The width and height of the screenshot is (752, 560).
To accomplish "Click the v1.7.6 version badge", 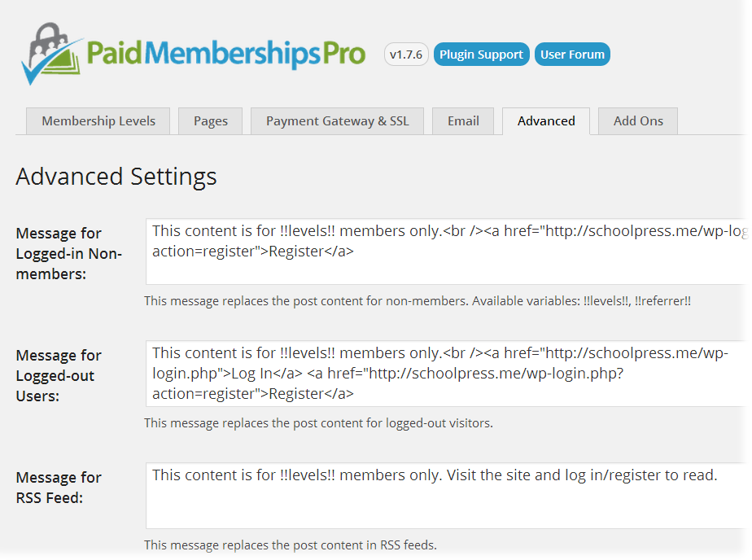I will coord(405,54).
